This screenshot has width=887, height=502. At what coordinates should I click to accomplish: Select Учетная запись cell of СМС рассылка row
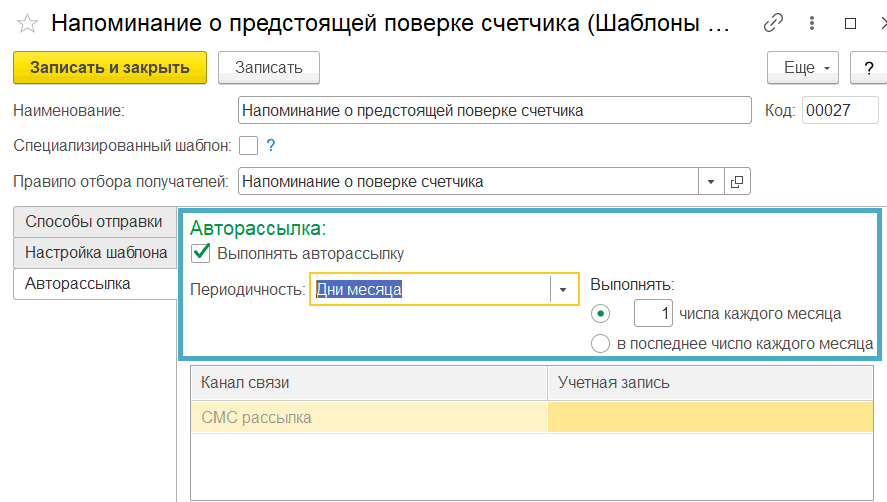[710, 418]
